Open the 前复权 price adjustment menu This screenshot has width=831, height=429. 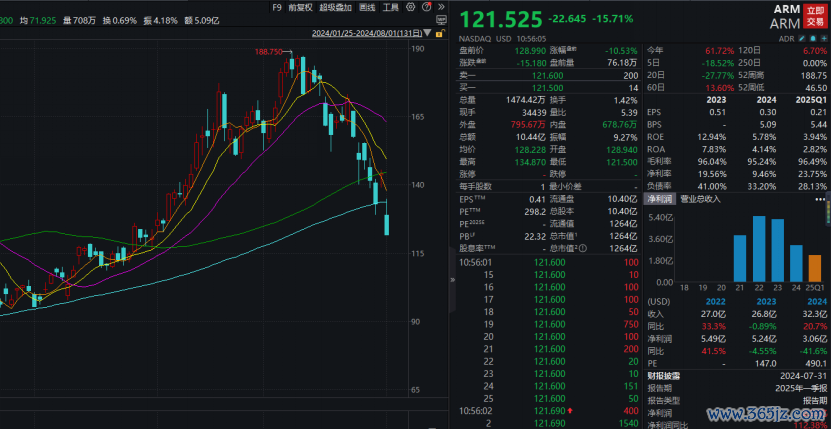point(300,7)
